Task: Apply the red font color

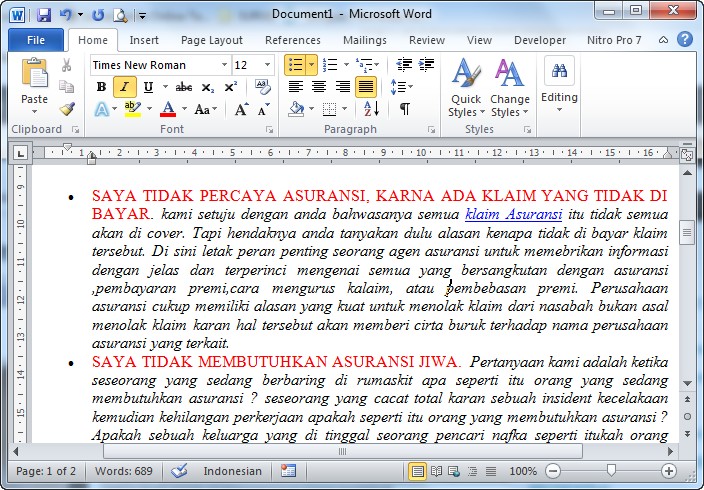Action: pos(168,109)
